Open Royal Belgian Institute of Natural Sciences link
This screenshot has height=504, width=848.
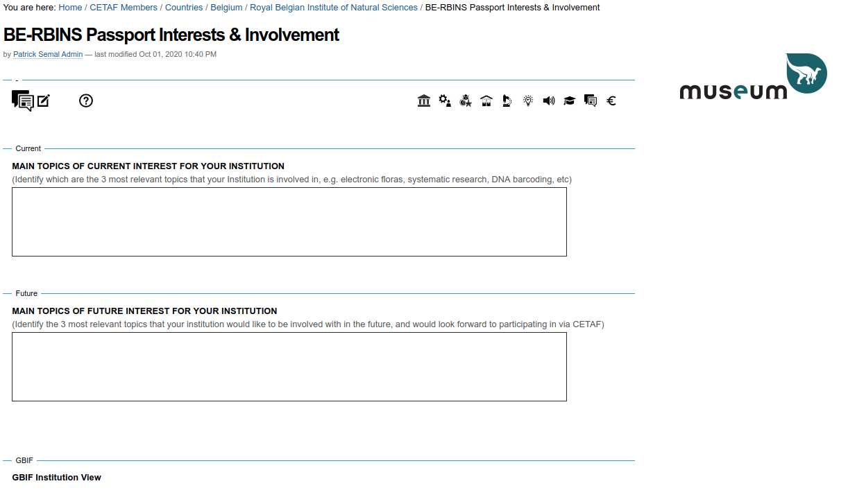(x=334, y=8)
